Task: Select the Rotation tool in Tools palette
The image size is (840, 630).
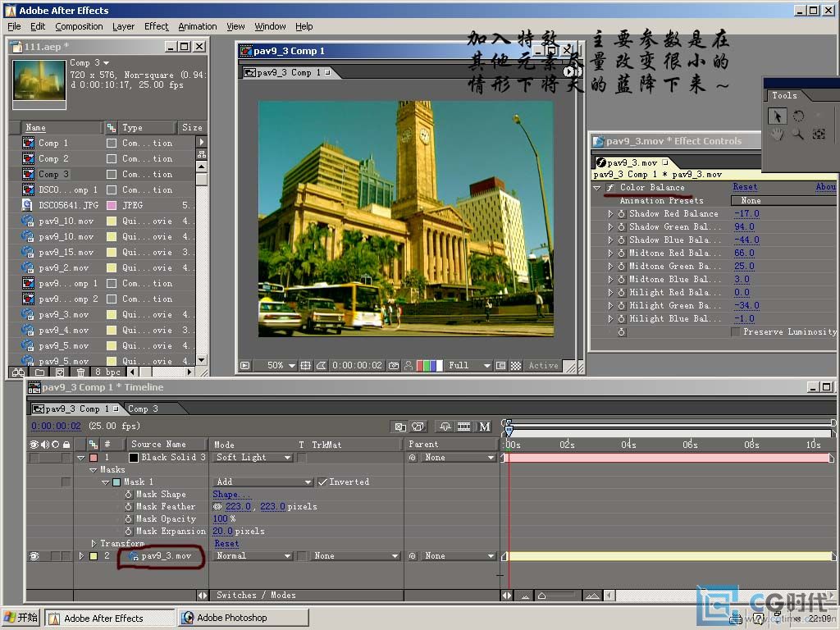Action: coord(798,116)
